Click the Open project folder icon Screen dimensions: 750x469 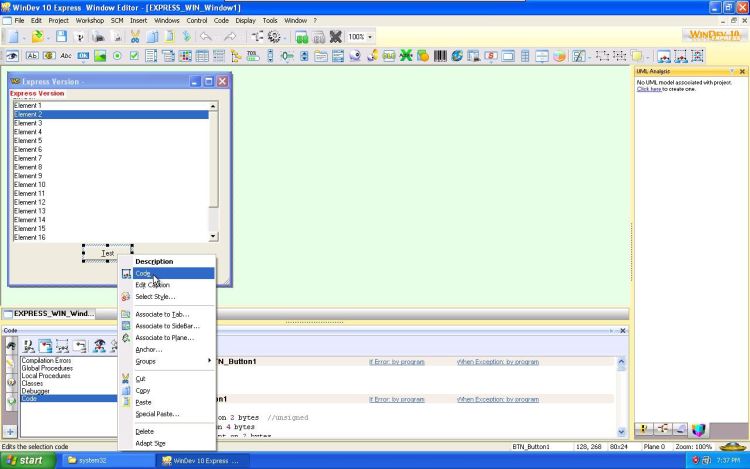click(37, 37)
